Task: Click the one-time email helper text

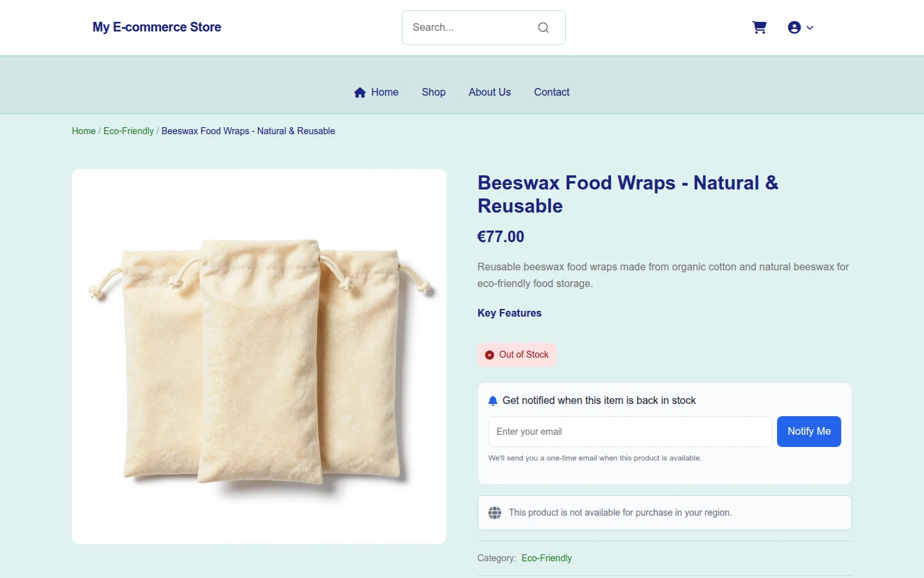Action: click(595, 458)
